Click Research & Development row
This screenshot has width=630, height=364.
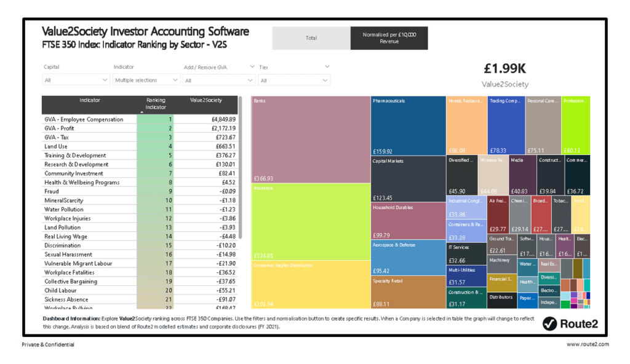coord(140,164)
